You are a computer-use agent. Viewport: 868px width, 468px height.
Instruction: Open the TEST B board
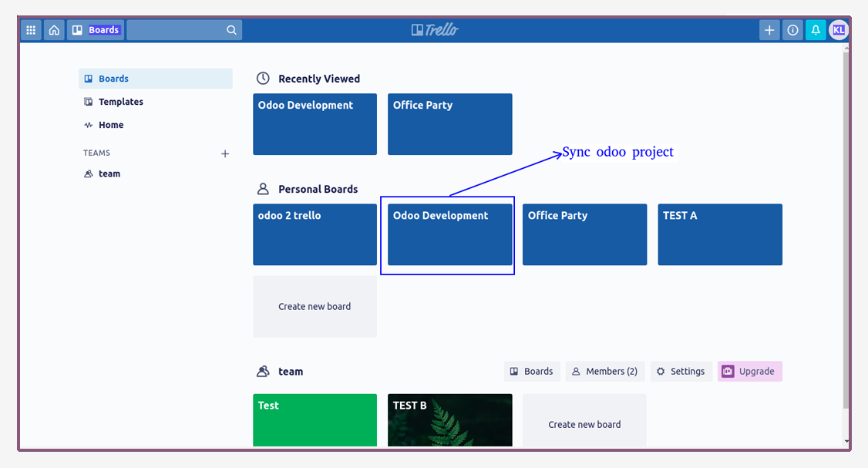(450, 420)
